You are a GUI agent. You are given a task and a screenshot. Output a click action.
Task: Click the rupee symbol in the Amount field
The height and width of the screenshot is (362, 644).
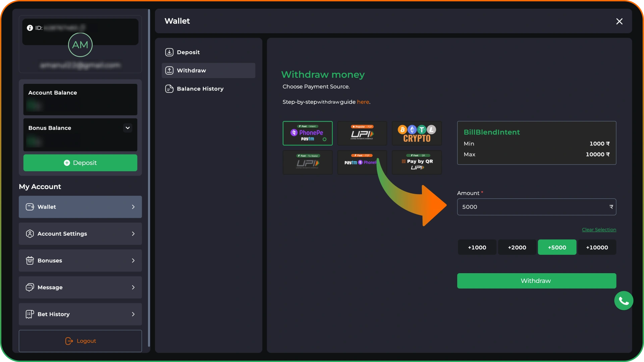coord(611,207)
